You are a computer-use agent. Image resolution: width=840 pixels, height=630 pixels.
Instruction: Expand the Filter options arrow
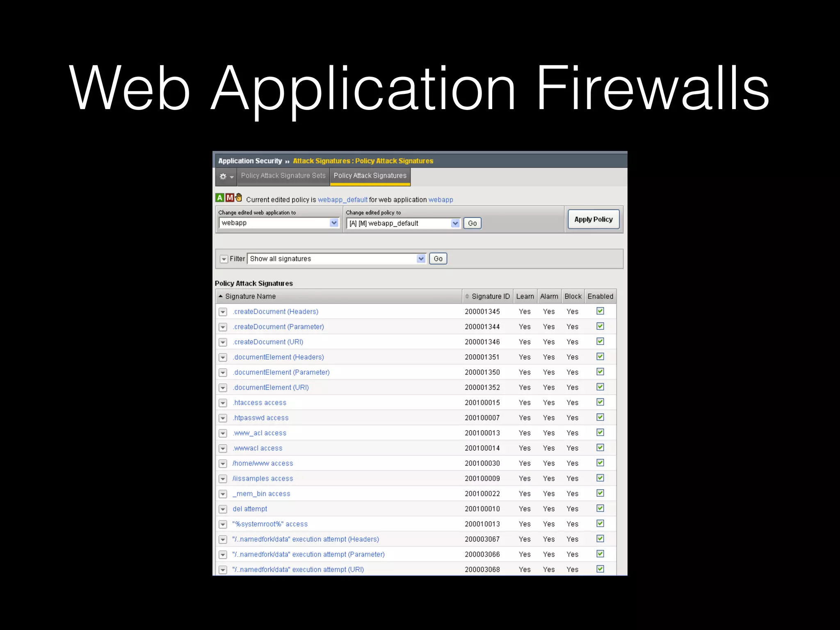point(224,259)
